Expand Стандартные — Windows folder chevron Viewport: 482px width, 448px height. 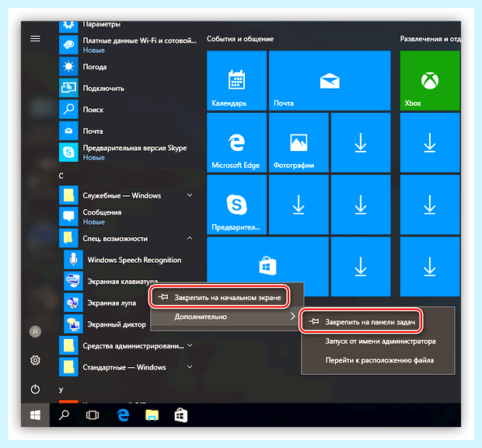click(x=190, y=366)
